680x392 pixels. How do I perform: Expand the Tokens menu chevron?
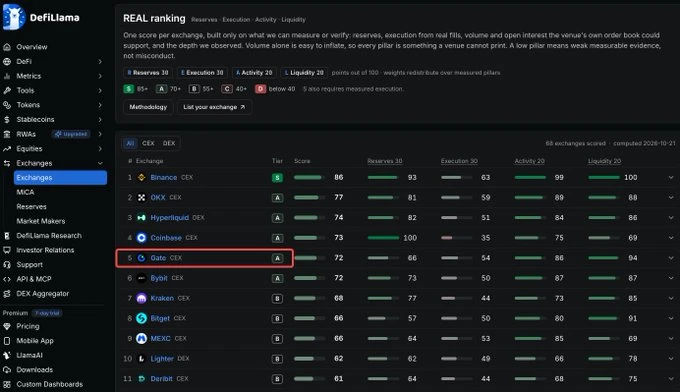click(100, 105)
